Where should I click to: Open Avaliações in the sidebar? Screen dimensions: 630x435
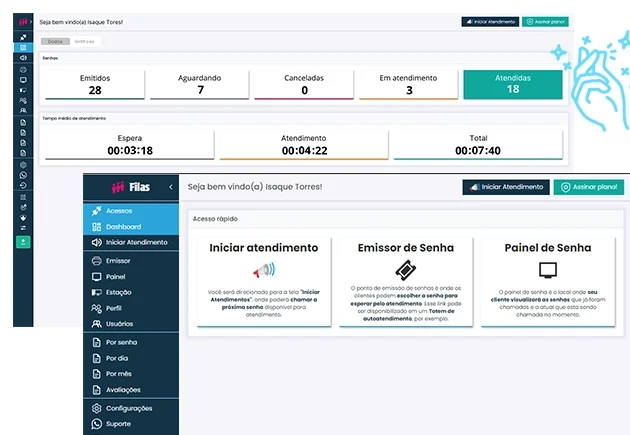123,390
